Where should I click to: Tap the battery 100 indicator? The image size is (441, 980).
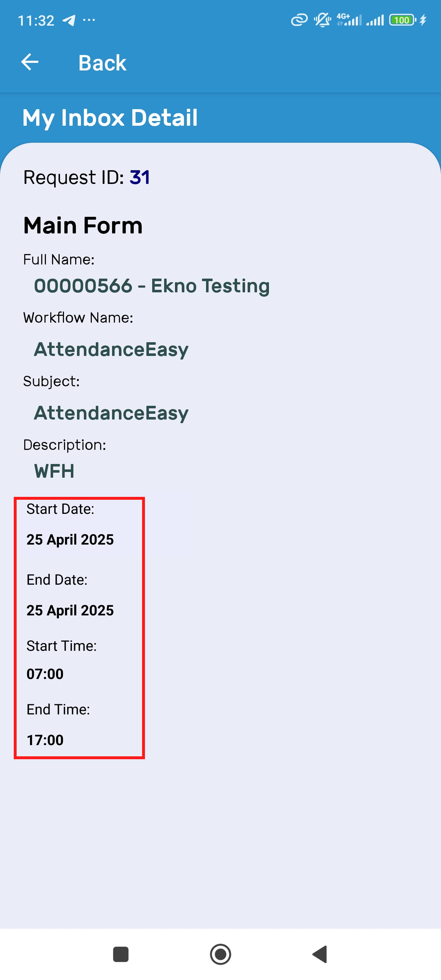403,20
